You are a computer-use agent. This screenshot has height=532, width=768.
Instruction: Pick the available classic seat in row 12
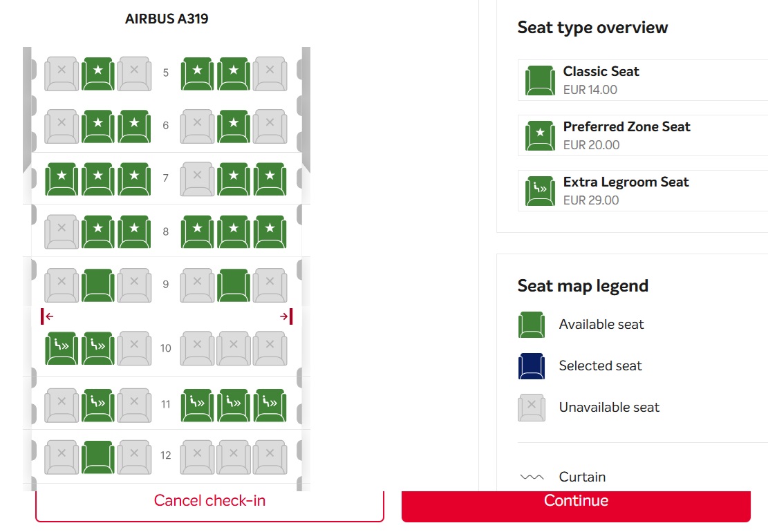point(97,457)
